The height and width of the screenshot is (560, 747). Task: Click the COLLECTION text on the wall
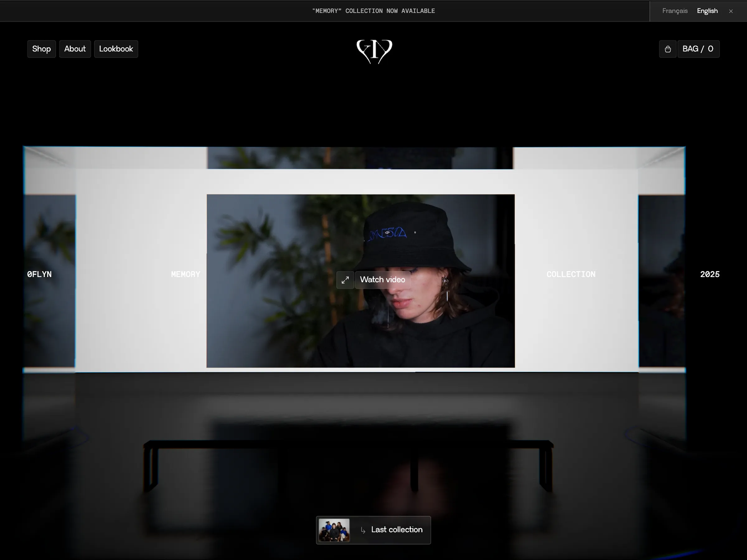[571, 274]
